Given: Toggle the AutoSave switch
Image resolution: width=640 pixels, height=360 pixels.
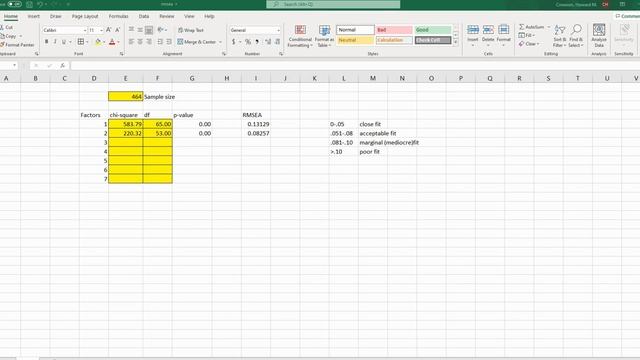Looking at the screenshot, I should pyautogui.click(x=14, y=4).
